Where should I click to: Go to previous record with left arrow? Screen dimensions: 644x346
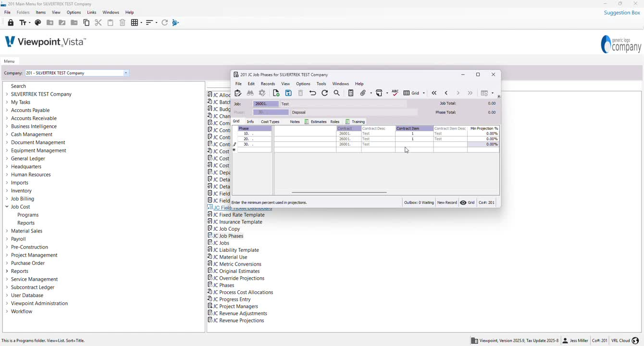click(x=446, y=93)
